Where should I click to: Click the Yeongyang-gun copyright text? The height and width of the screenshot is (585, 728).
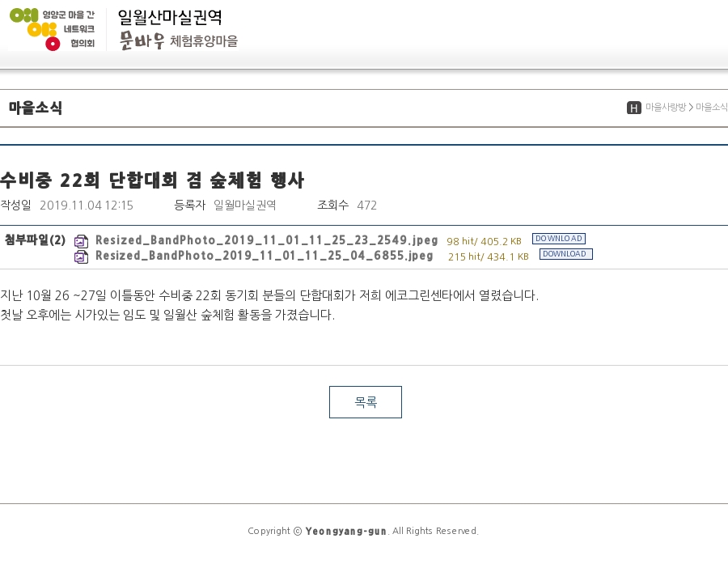[346, 531]
